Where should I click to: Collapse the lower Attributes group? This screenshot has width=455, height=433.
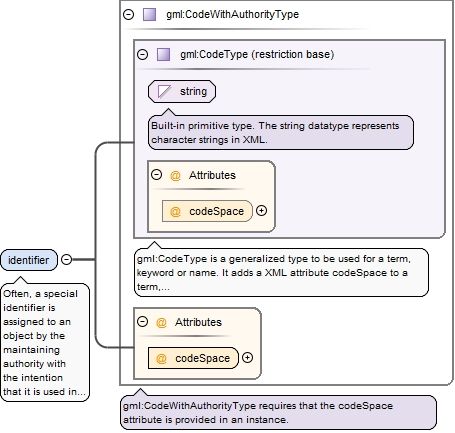[142, 322]
